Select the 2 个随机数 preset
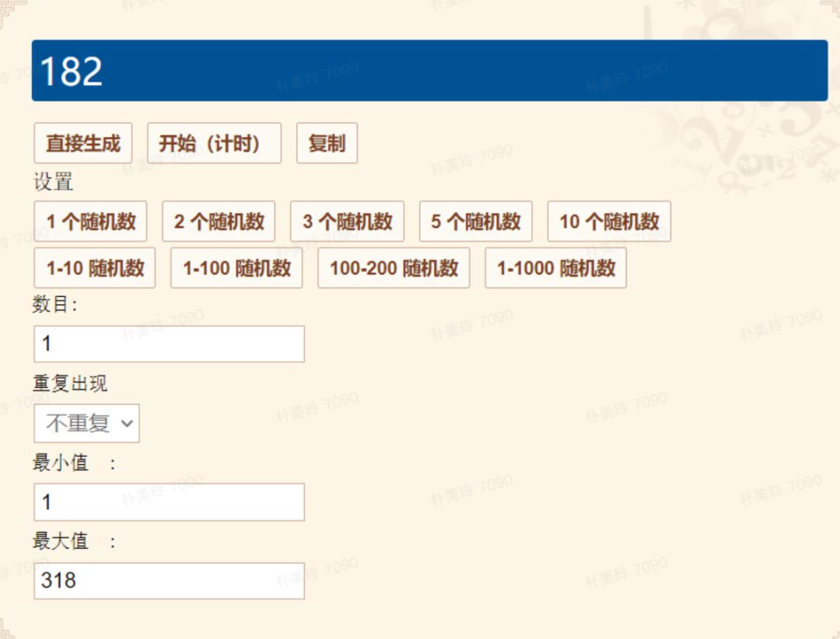Screen dimensions: 840x639 click(219, 222)
